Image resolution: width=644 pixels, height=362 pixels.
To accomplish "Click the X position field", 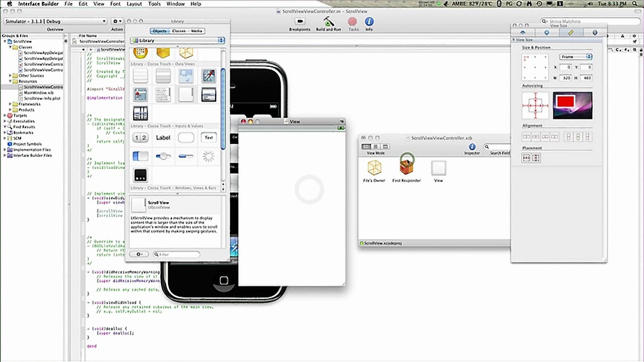I will 566,67.
